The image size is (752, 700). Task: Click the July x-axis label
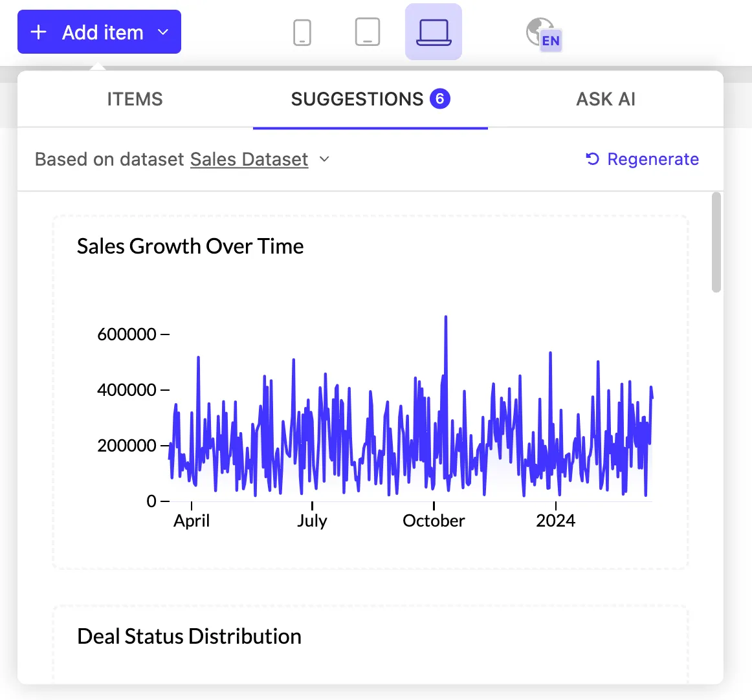click(312, 521)
